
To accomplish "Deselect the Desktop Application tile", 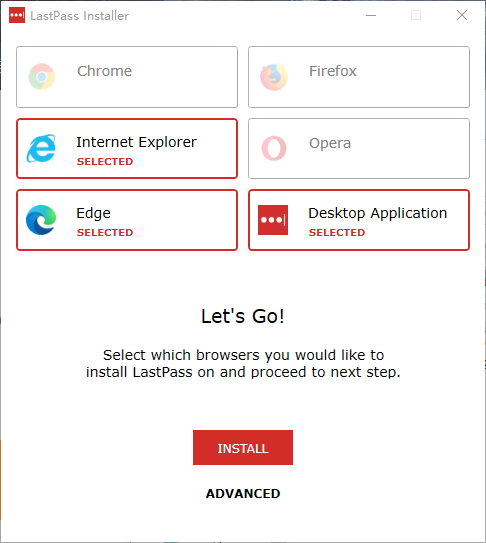I will tap(359, 220).
